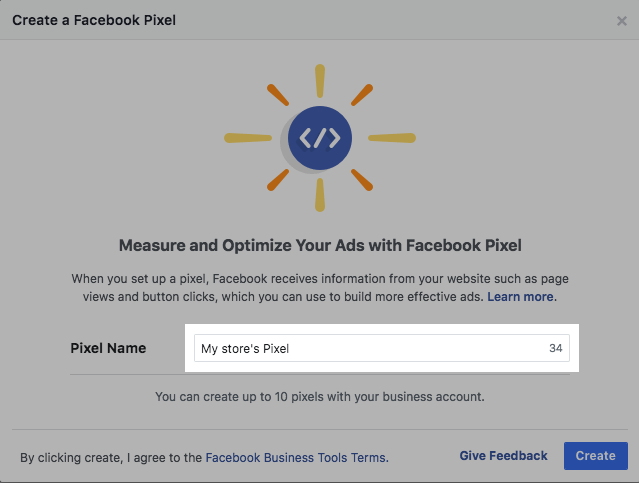The width and height of the screenshot is (639, 483).
Task: Click the yellow ray below the code icon
Action: point(320,195)
